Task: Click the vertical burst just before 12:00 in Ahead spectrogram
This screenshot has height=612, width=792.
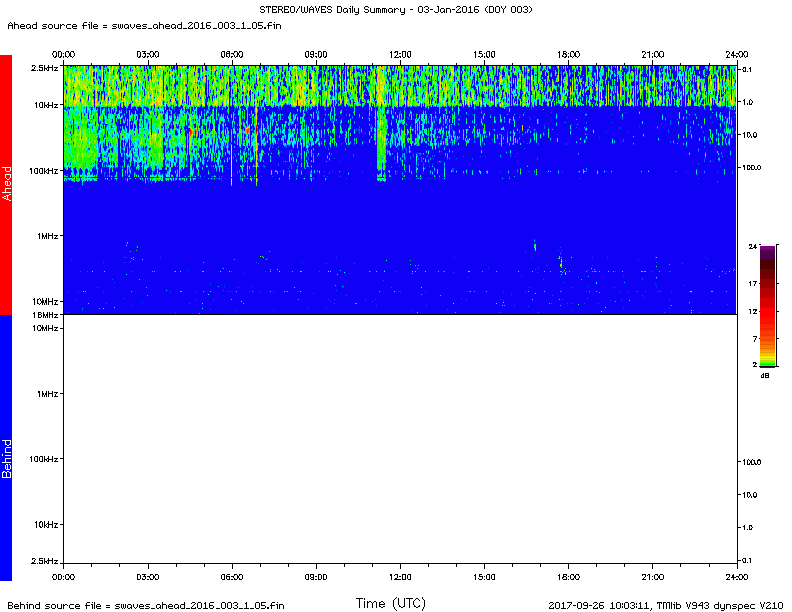Action: pyautogui.click(x=381, y=130)
